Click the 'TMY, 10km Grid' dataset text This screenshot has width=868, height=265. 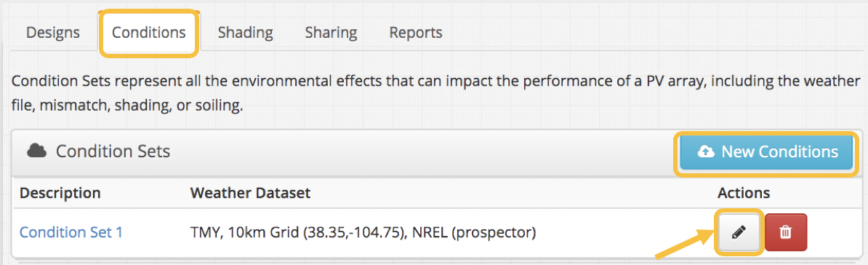click(x=248, y=233)
